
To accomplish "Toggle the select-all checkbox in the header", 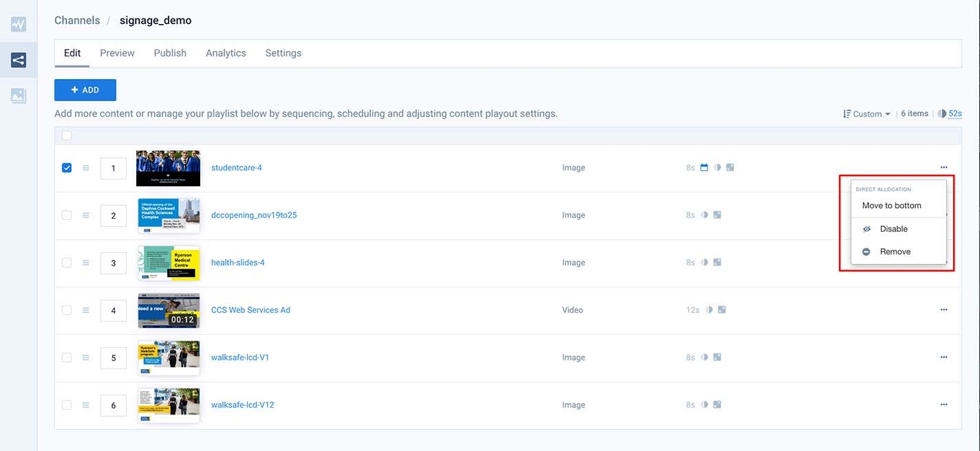I will click(67, 135).
